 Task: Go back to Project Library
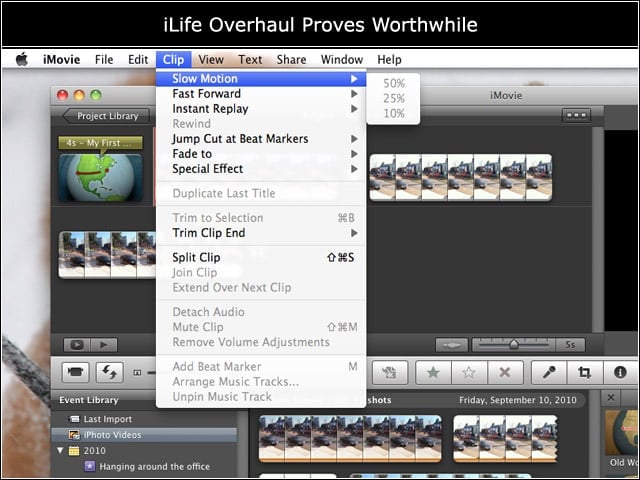(x=107, y=116)
